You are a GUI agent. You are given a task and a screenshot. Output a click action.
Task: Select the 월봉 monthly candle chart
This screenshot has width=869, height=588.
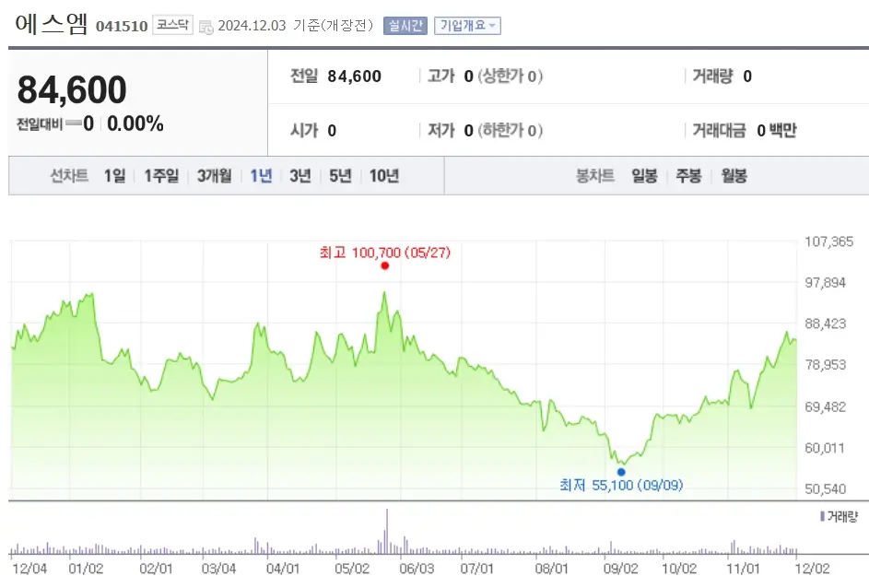point(734,174)
